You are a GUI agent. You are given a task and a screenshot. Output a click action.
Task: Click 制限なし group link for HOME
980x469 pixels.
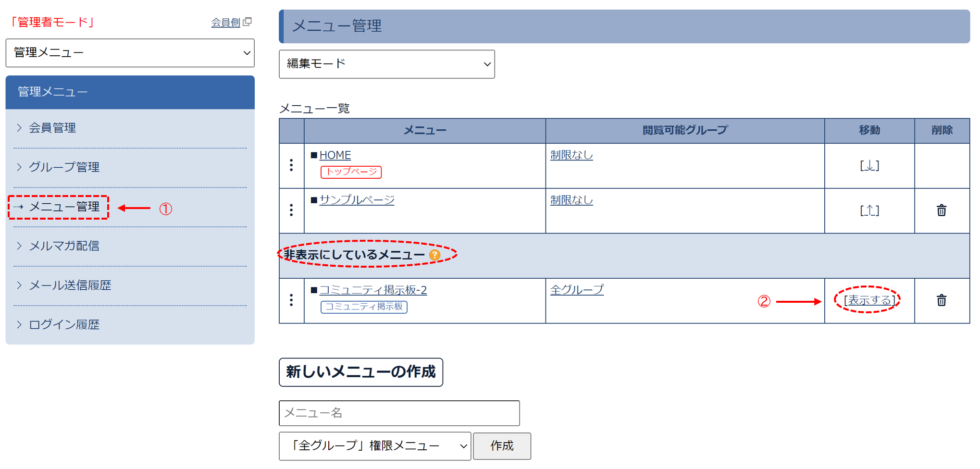pos(571,155)
